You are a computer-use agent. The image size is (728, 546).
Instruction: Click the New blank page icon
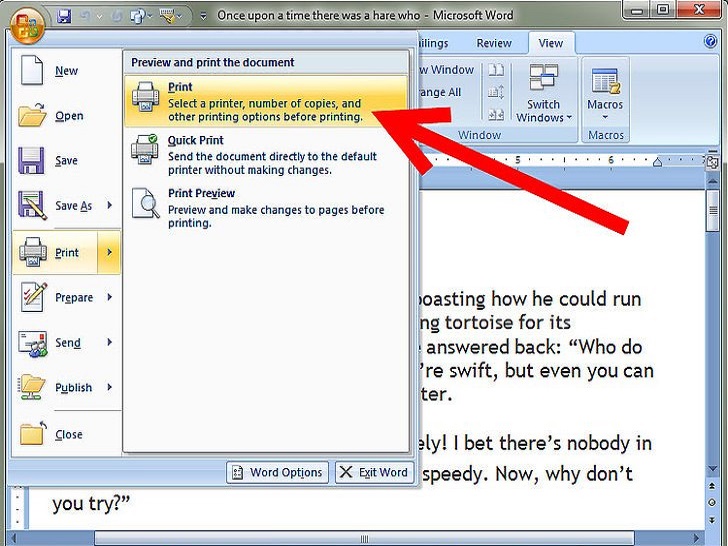pos(32,70)
